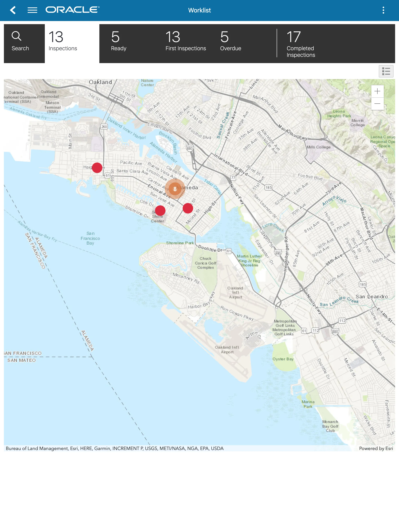Click the back arrow navigation icon
The image size is (399, 532).
pyautogui.click(x=13, y=10)
